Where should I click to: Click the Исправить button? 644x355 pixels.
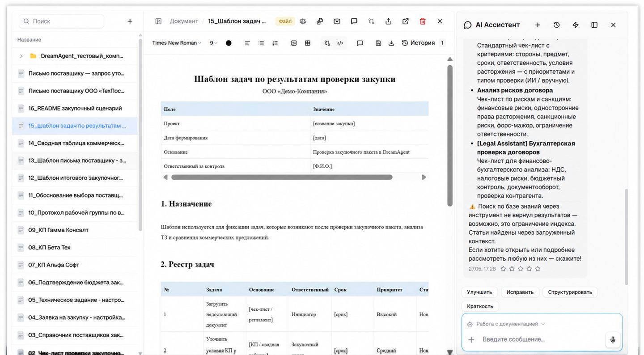(520, 292)
